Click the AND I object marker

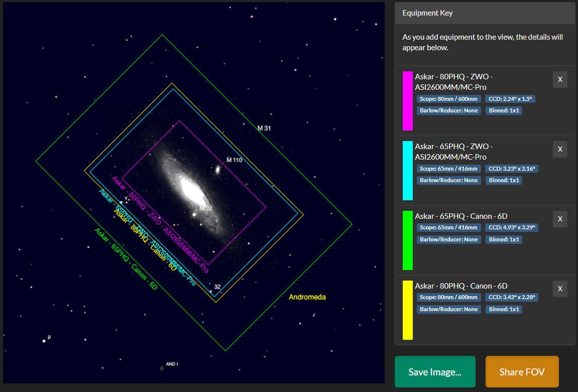pyautogui.click(x=162, y=368)
